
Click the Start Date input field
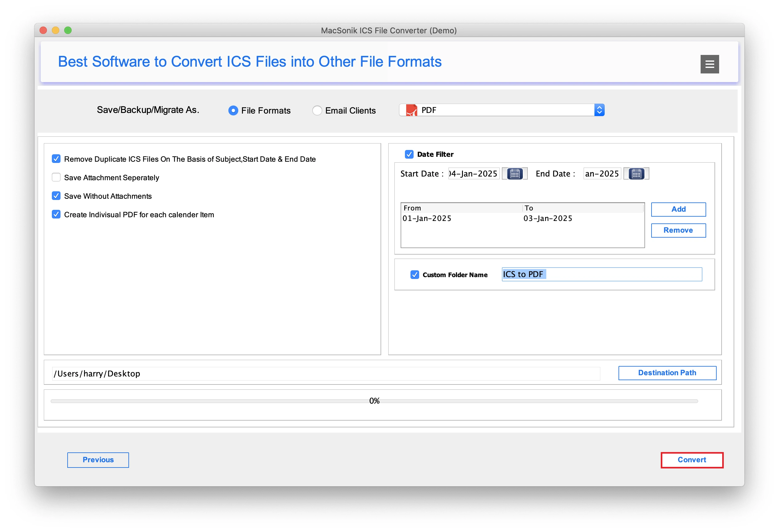pos(474,174)
